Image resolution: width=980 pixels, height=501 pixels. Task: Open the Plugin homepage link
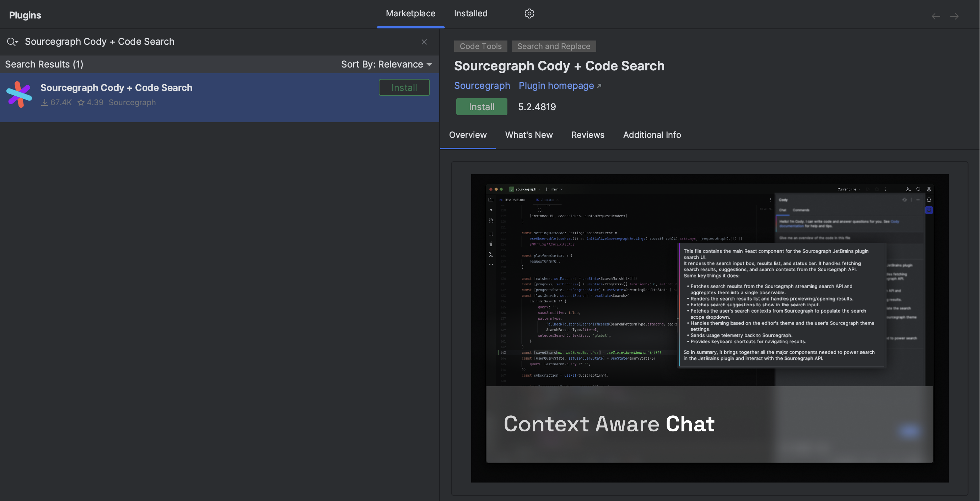560,86
